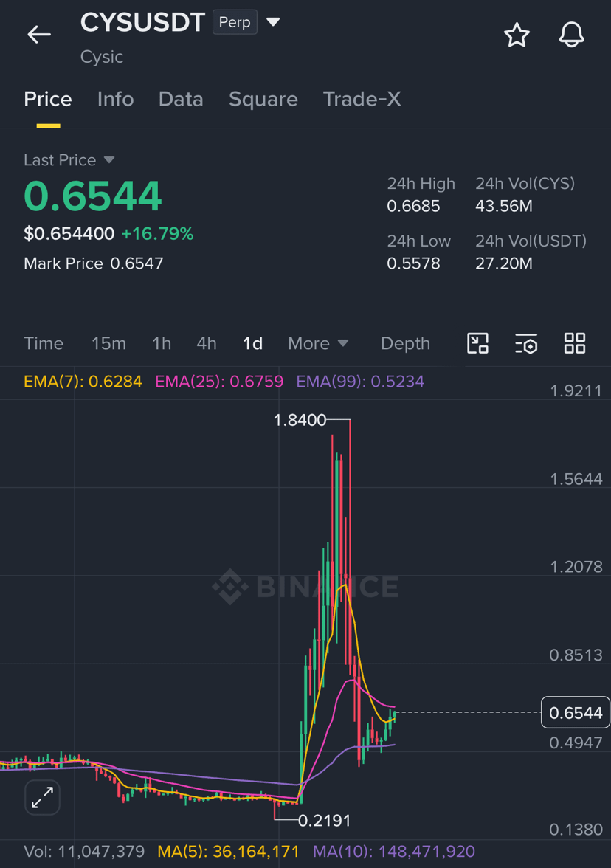Tap the 0.2191 low price marker
The width and height of the screenshot is (611, 868).
325,821
